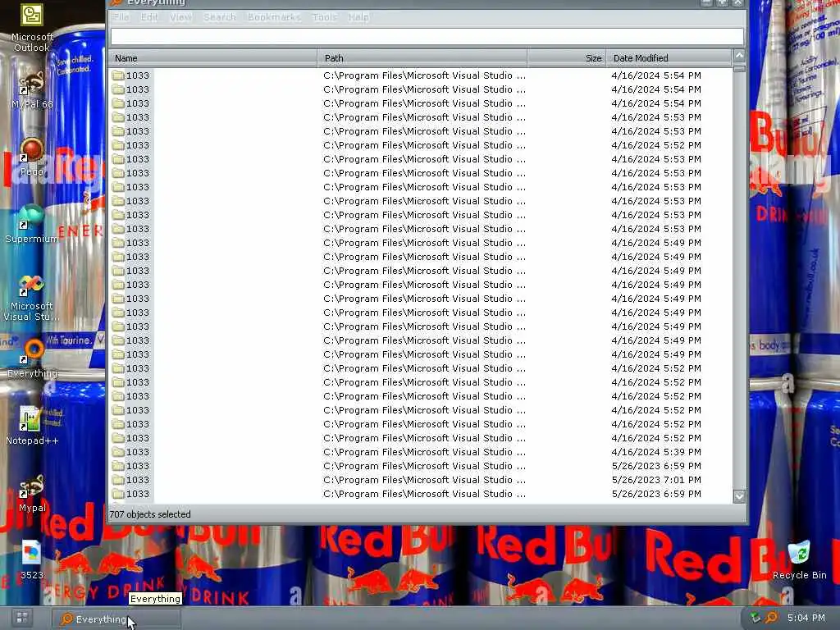Open the Microsoft Outlook desktop icon

pyautogui.click(x=32, y=27)
